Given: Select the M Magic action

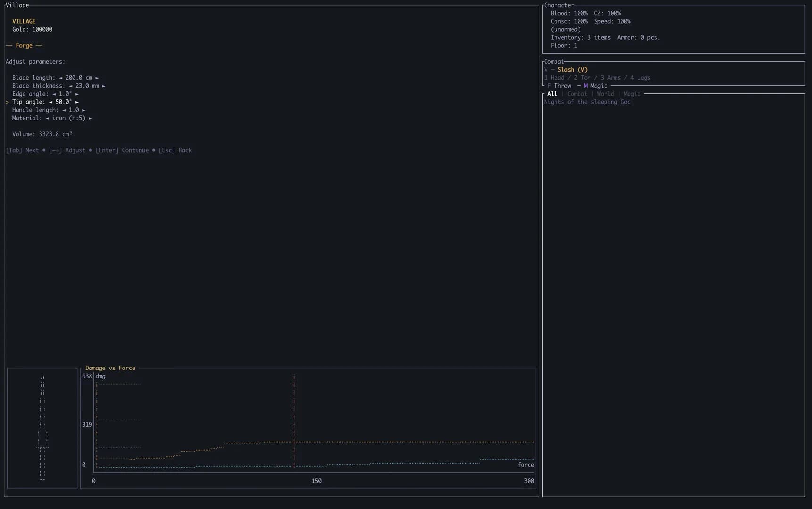Looking at the screenshot, I should [x=596, y=86].
